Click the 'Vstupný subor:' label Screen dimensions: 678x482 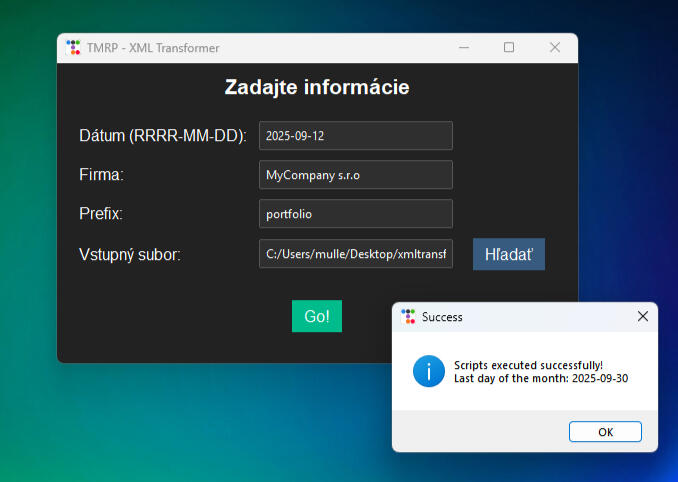[130, 254]
